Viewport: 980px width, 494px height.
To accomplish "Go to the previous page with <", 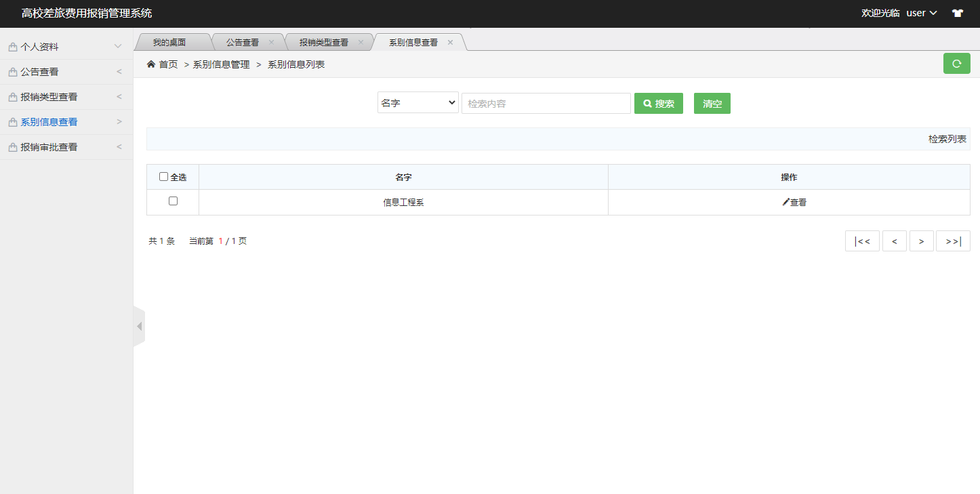I will point(895,241).
